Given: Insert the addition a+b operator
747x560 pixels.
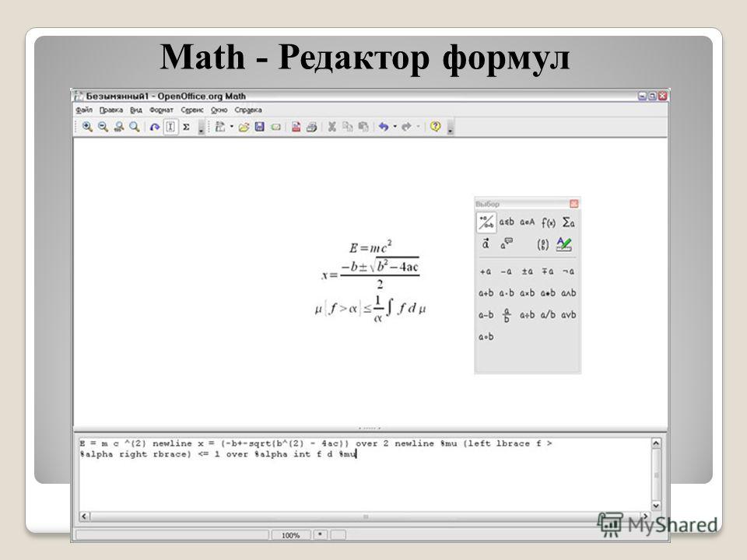Looking at the screenshot, I should click(486, 293).
